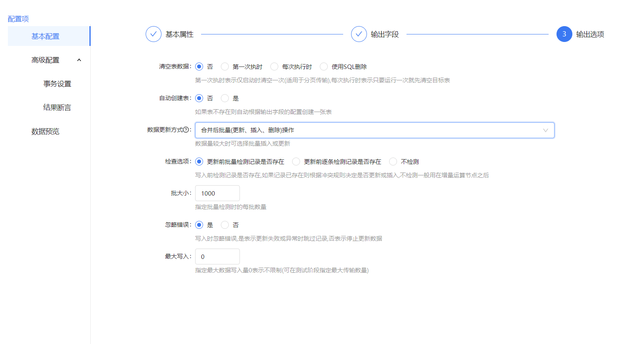Image resolution: width=644 pixels, height=344 pixels.
Task: Select 是 for 自动创建表
Action: pos(225,98)
